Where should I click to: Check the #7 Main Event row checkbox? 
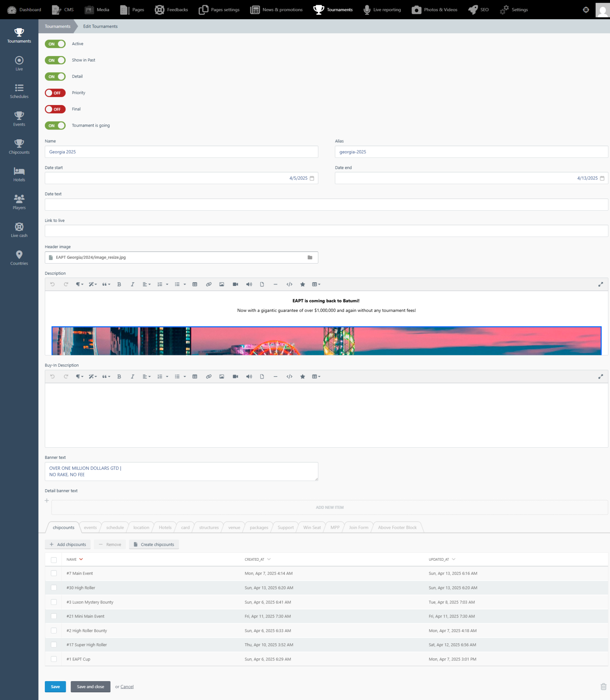pyautogui.click(x=54, y=573)
